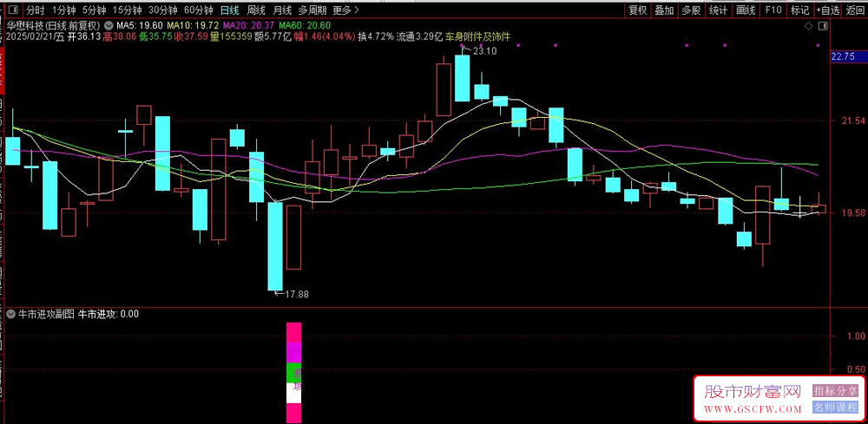Click the 2025/02/21/五 date readout
The height and width of the screenshot is (424, 868).
tap(37, 36)
